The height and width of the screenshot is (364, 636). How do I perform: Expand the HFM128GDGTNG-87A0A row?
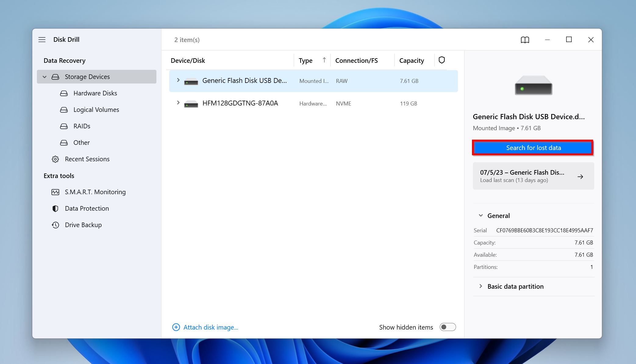click(x=178, y=103)
